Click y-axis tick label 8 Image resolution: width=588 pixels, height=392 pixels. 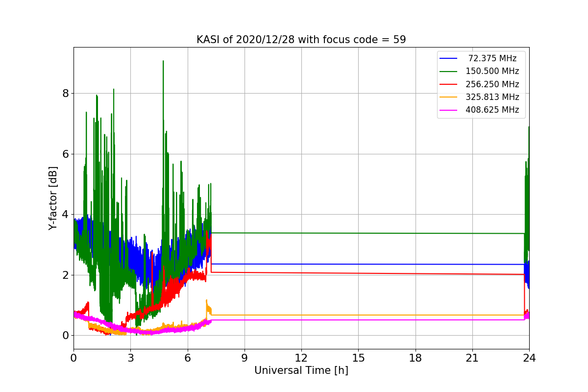point(65,94)
